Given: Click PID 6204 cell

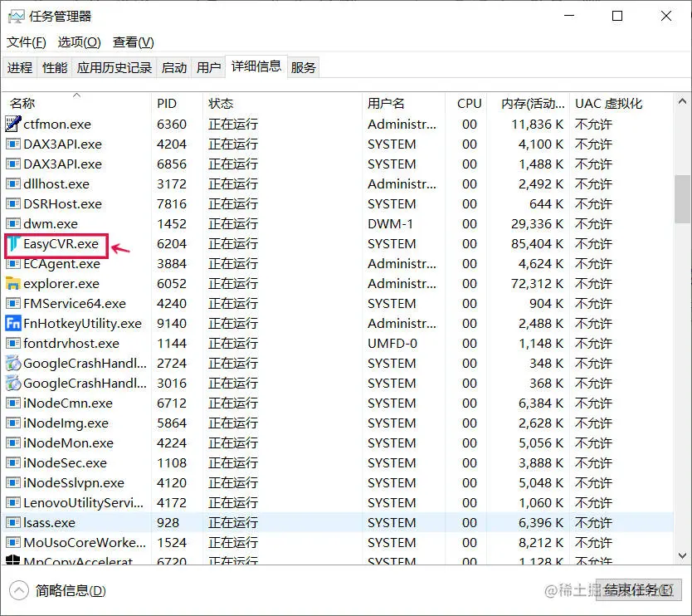Looking at the screenshot, I should 172,244.
